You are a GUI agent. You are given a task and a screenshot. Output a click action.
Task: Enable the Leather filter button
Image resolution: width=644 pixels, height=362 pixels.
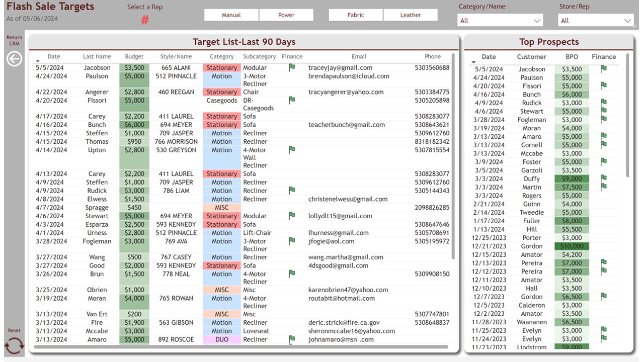(411, 15)
